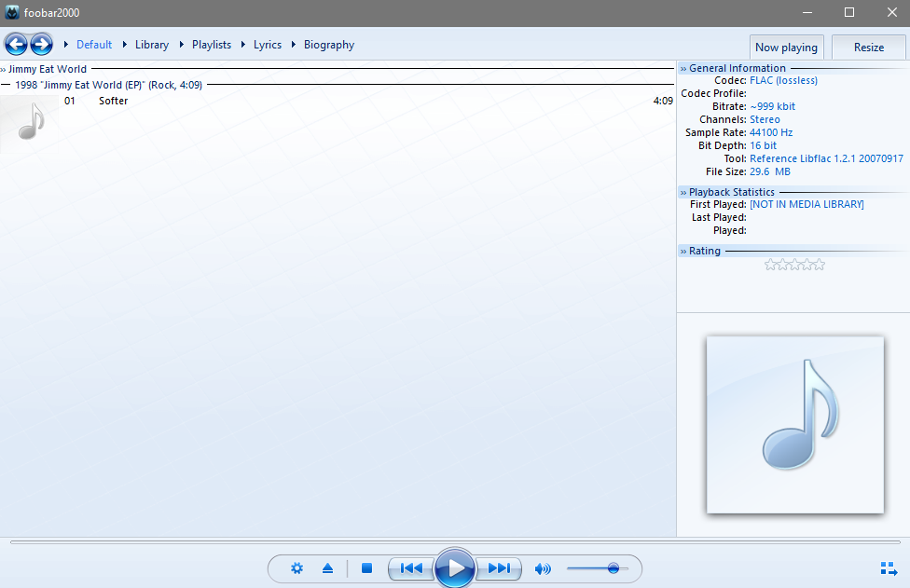Click the Now playing button
Screen dimensions: 910x588
coord(786,48)
